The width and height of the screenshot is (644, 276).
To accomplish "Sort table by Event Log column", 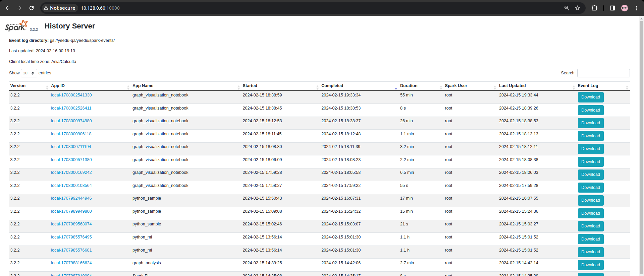I will coord(603,86).
